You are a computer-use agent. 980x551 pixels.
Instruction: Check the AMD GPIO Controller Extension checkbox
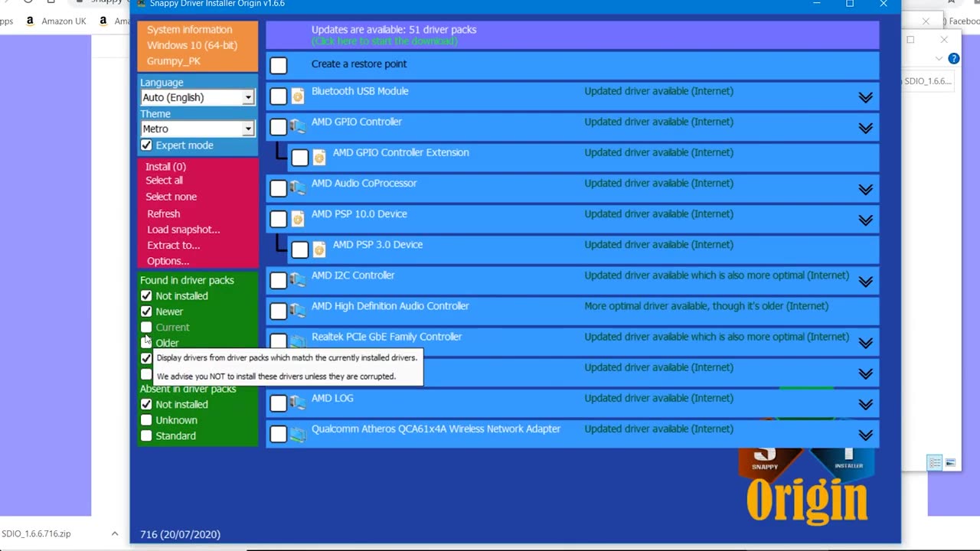point(300,158)
